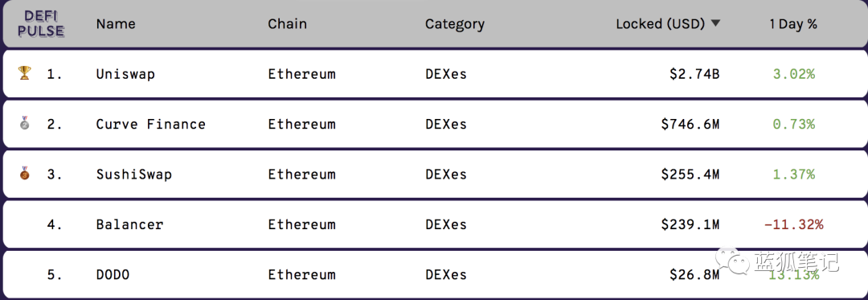Click the DEXes category in Curve Finance row
Image resolution: width=868 pixels, height=300 pixels.
(446, 124)
